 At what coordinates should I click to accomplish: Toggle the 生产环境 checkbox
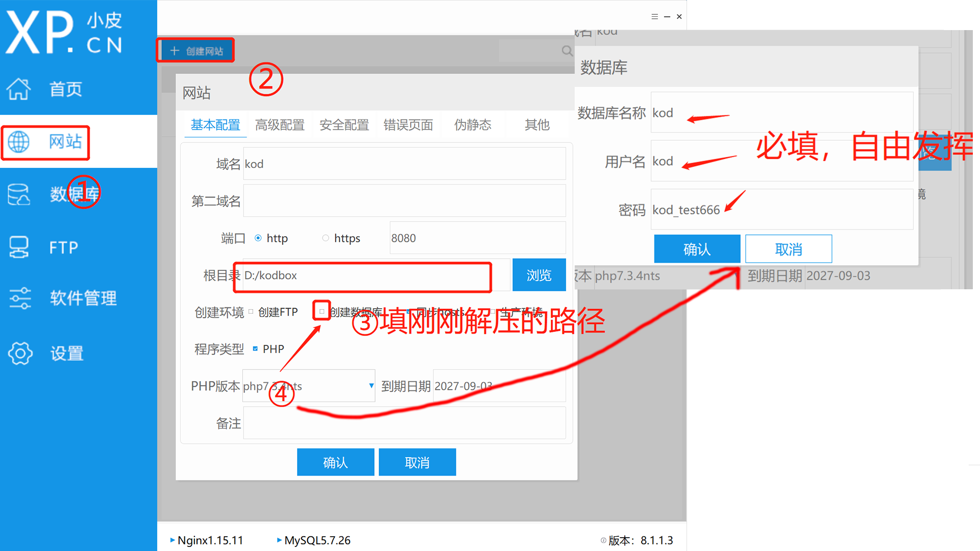(493, 311)
